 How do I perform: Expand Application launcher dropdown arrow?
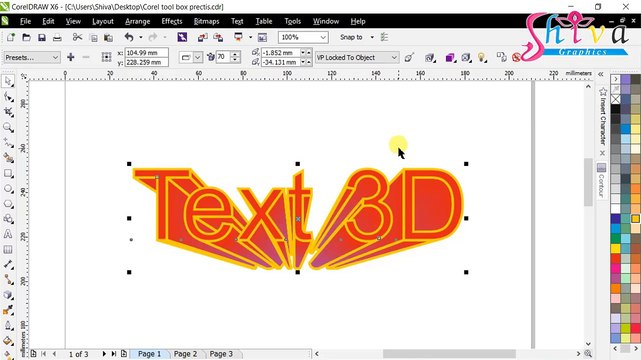(x=250, y=38)
